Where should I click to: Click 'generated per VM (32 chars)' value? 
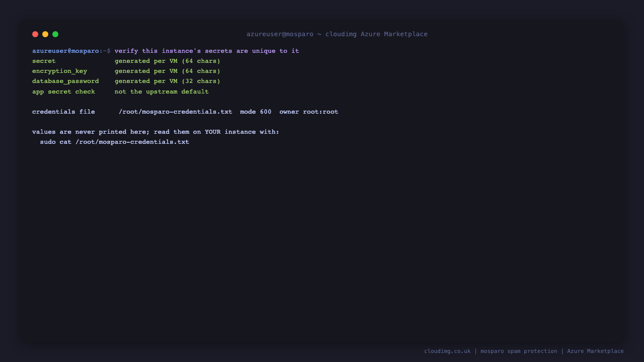click(168, 81)
